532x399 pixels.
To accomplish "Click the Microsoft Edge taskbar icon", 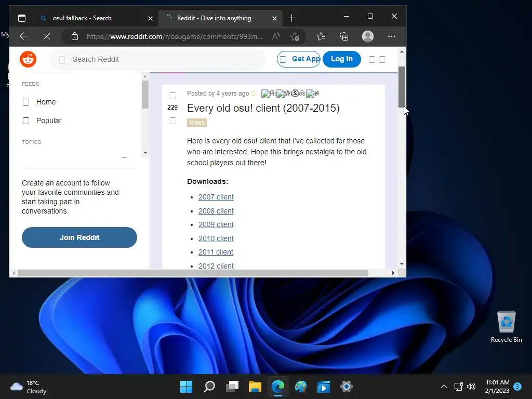I will (278, 387).
